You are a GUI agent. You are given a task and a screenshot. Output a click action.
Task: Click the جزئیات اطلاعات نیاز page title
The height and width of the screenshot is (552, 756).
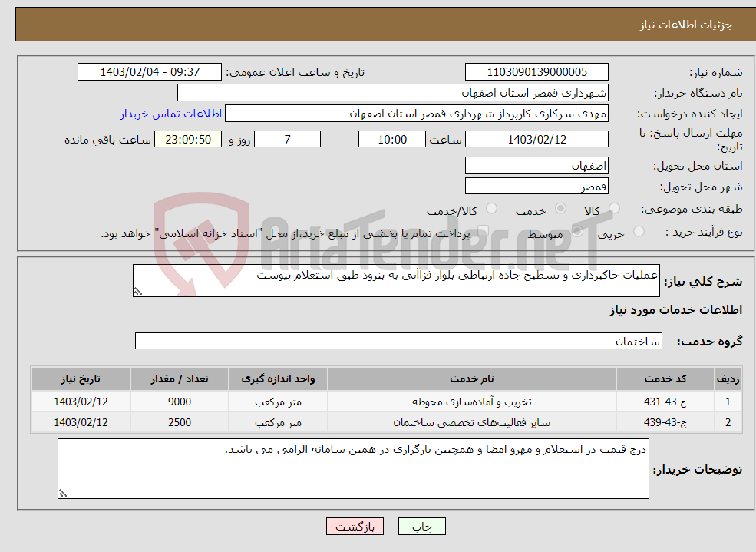[x=685, y=25]
